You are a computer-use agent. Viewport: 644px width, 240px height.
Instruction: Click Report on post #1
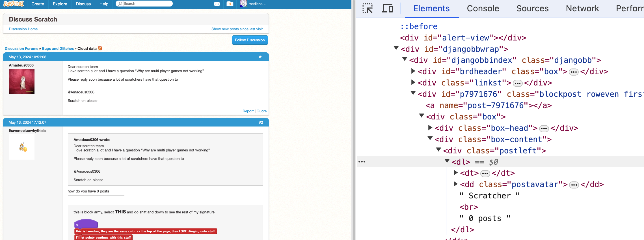coord(248,111)
